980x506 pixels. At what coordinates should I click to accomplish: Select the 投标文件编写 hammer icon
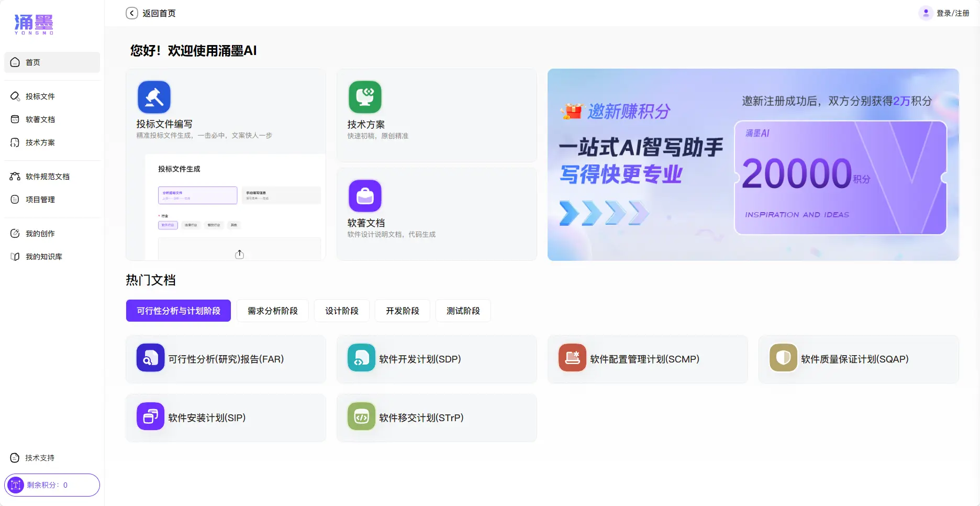tap(153, 96)
